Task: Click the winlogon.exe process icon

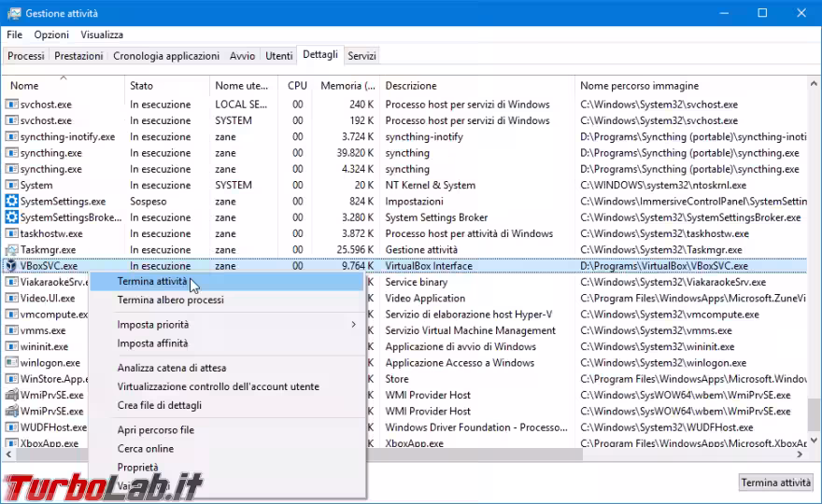Action: (x=11, y=362)
